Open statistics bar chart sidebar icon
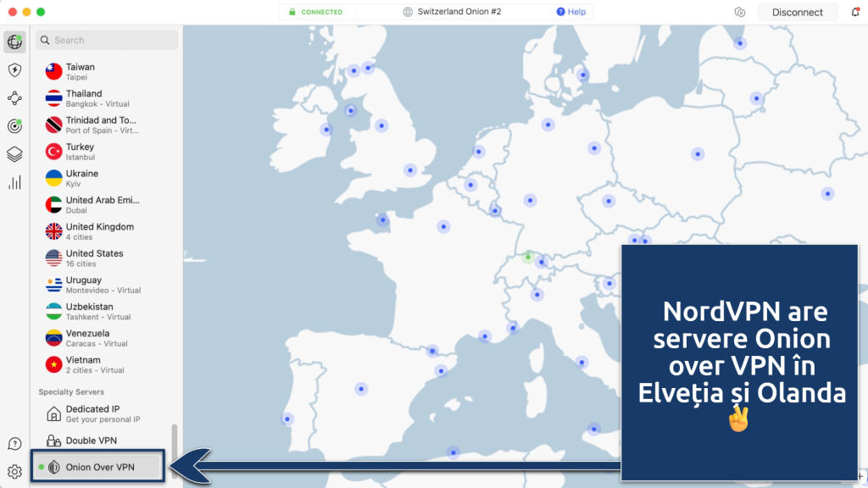The width and height of the screenshot is (868, 488). [14, 183]
